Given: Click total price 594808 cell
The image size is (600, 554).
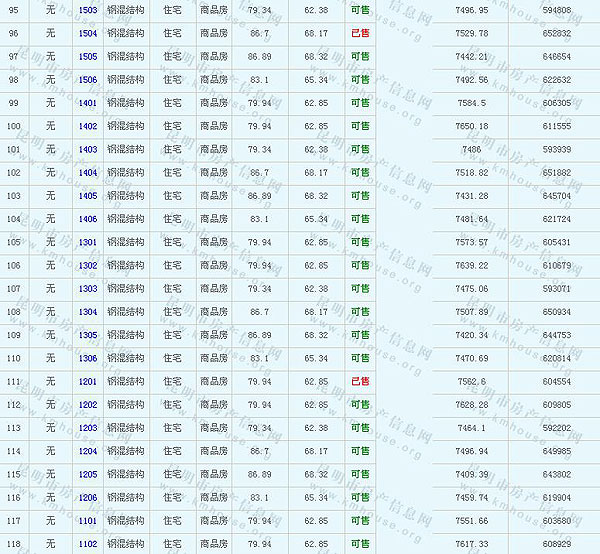Looking at the screenshot, I should coord(557,10).
